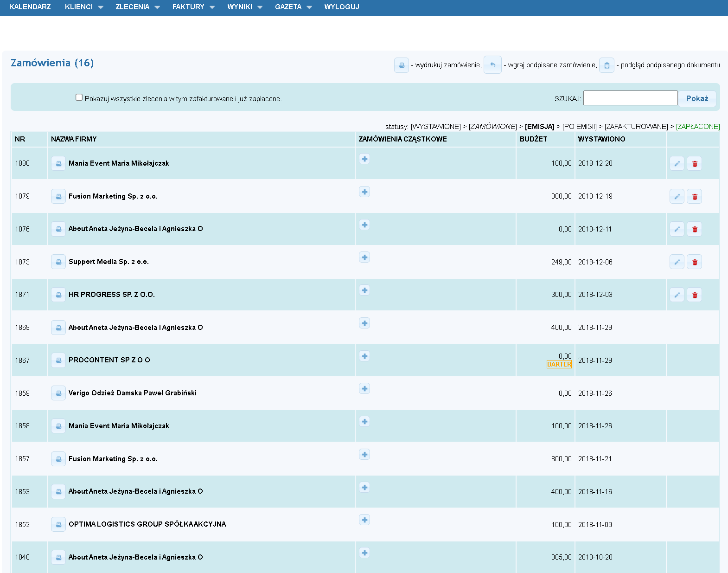The height and width of the screenshot is (573, 728).
Task: Click WYLOGUJ to log out
Action: (x=342, y=7)
